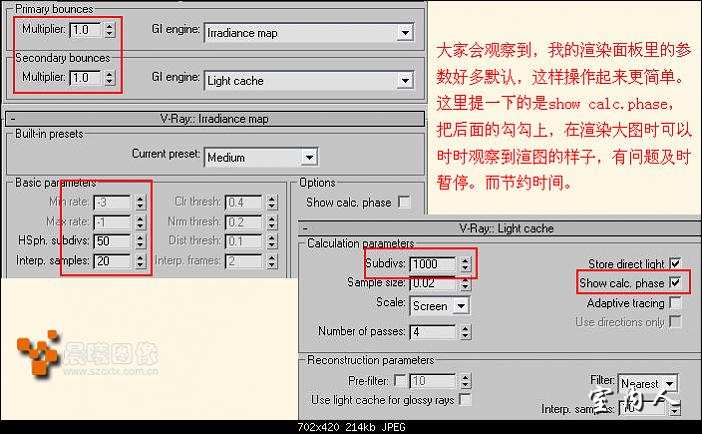Click the Number of passes spinner
702x434 pixels.
[466, 331]
